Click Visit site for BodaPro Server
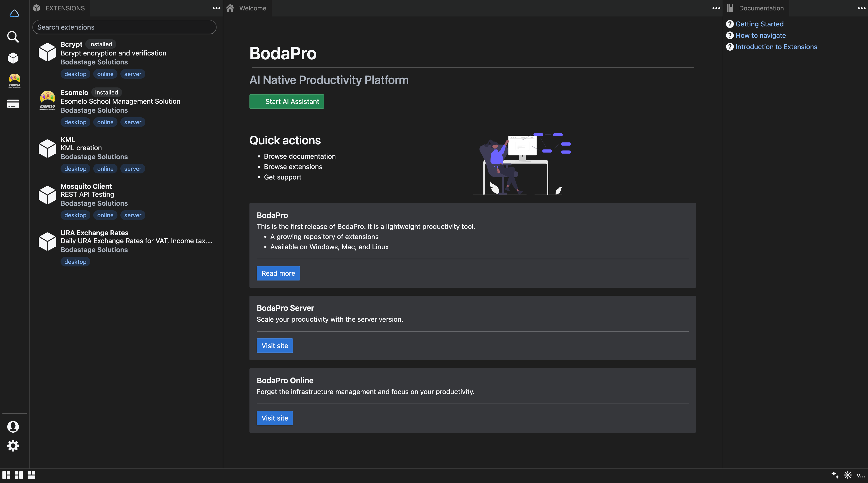 tap(275, 345)
